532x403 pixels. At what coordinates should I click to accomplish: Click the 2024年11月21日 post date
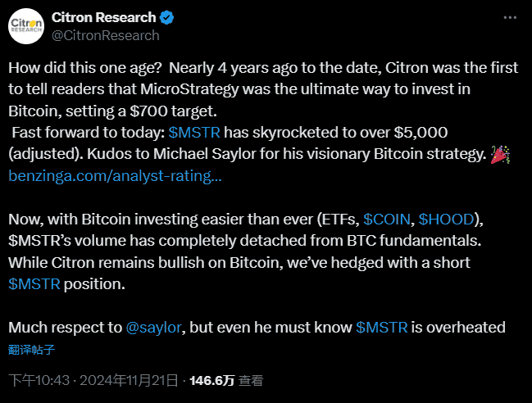point(129,380)
